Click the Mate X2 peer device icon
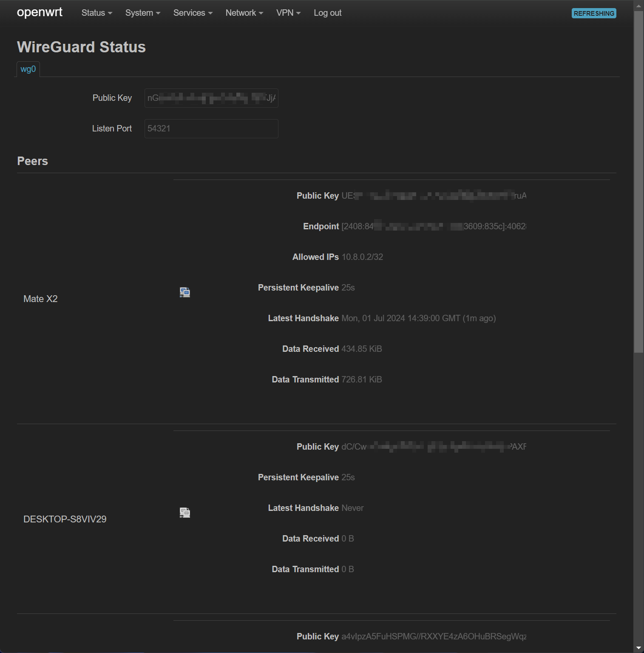644x653 pixels. tap(184, 292)
